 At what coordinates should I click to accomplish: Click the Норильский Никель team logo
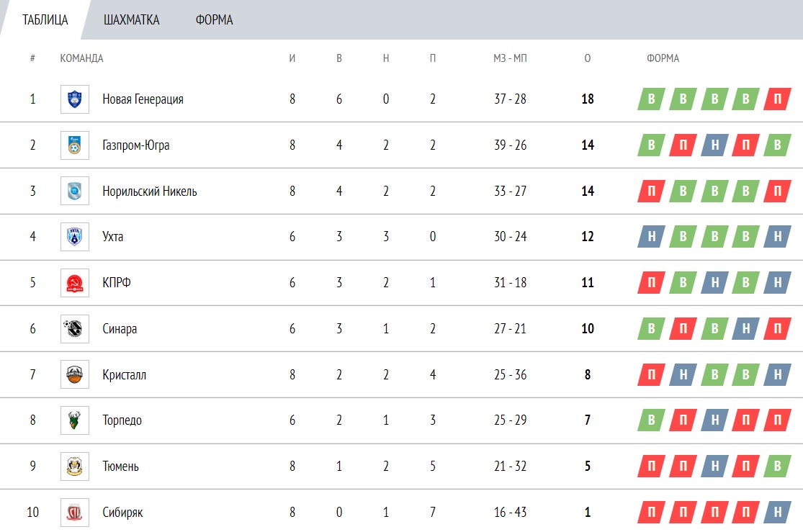pos(75,191)
